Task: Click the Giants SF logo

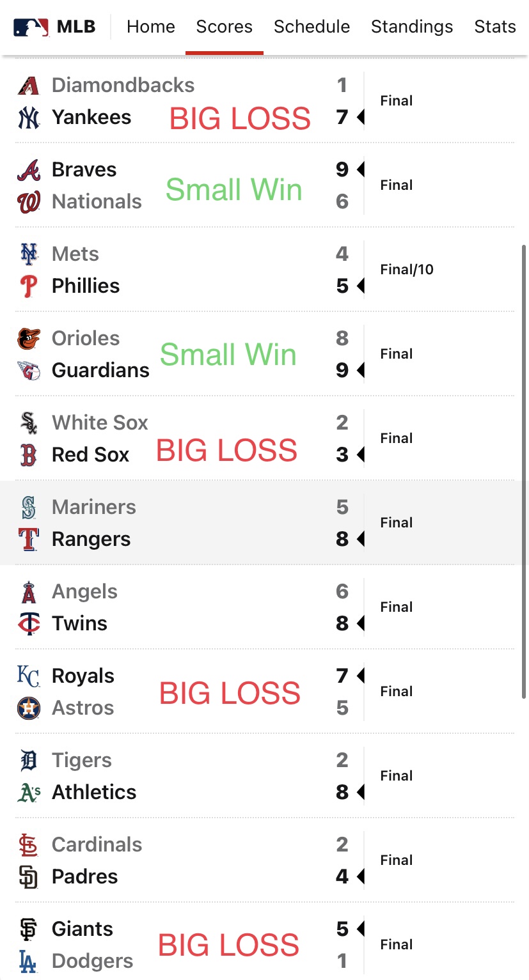Action: tap(29, 929)
